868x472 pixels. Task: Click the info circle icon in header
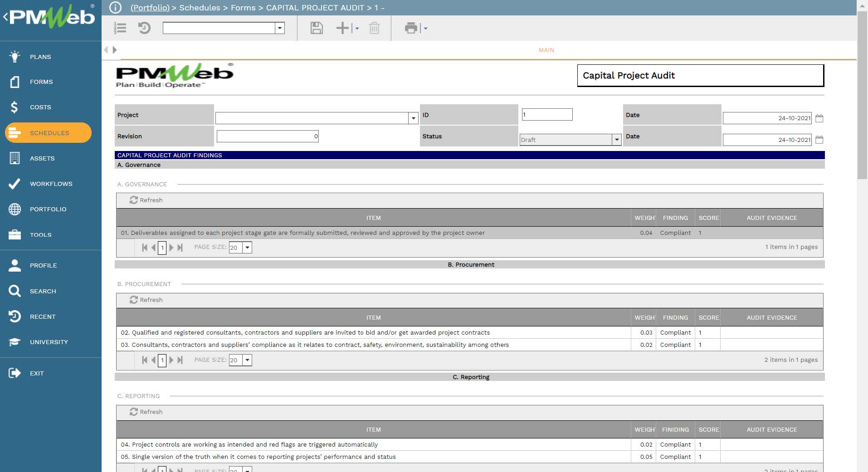tap(116, 8)
